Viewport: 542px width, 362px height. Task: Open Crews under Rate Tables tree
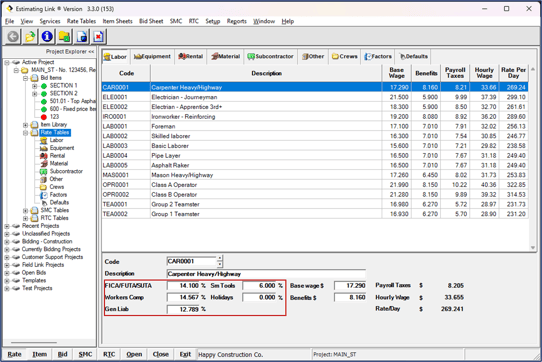pyautogui.click(x=56, y=187)
